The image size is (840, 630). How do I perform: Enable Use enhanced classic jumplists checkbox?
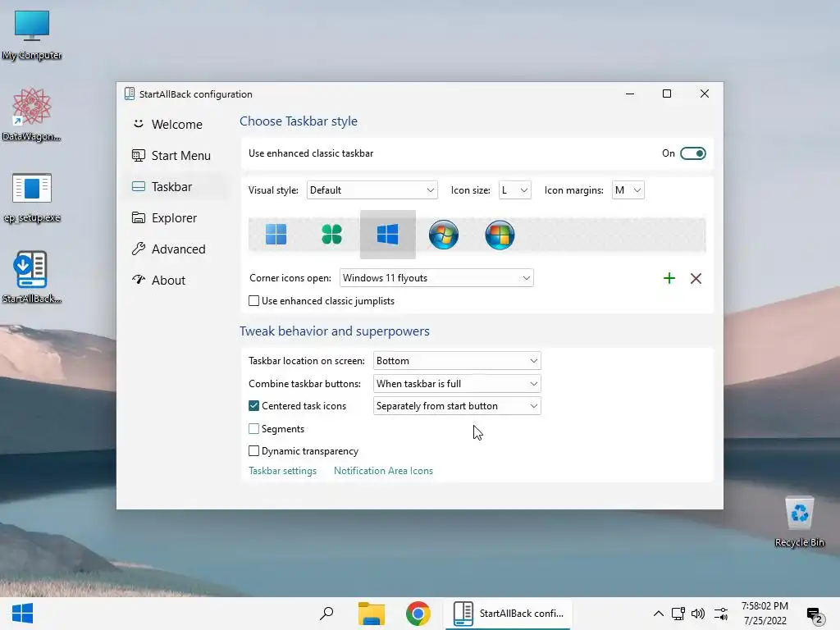click(x=254, y=301)
